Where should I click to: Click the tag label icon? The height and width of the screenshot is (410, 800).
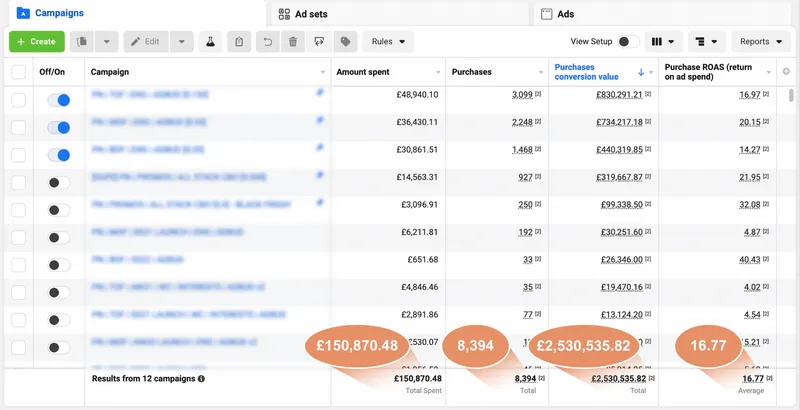tap(346, 42)
